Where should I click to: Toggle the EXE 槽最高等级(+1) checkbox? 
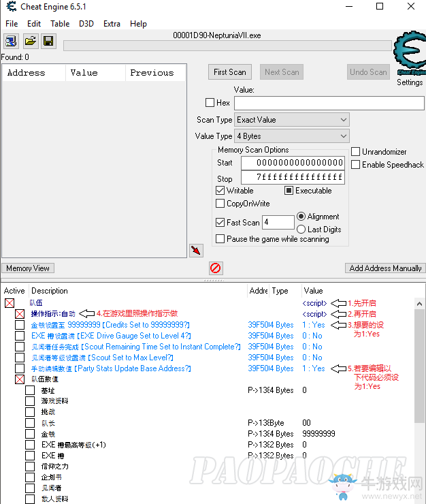point(30,445)
